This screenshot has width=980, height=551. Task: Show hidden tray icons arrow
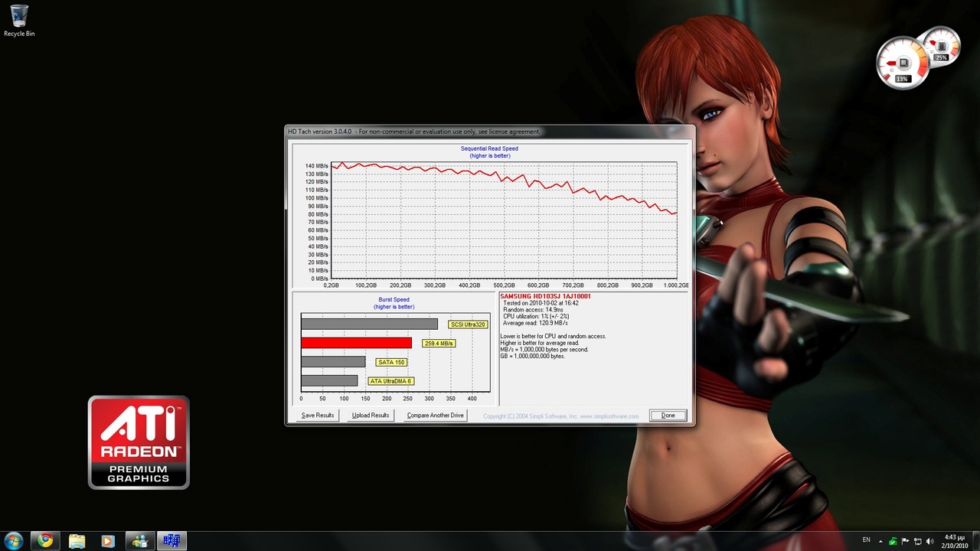point(880,541)
